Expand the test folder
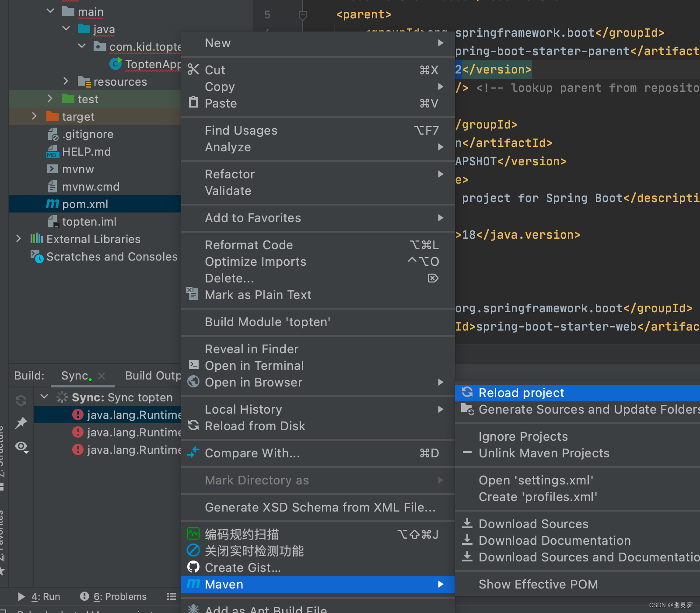Image resolution: width=700 pixels, height=613 pixels. (50, 98)
